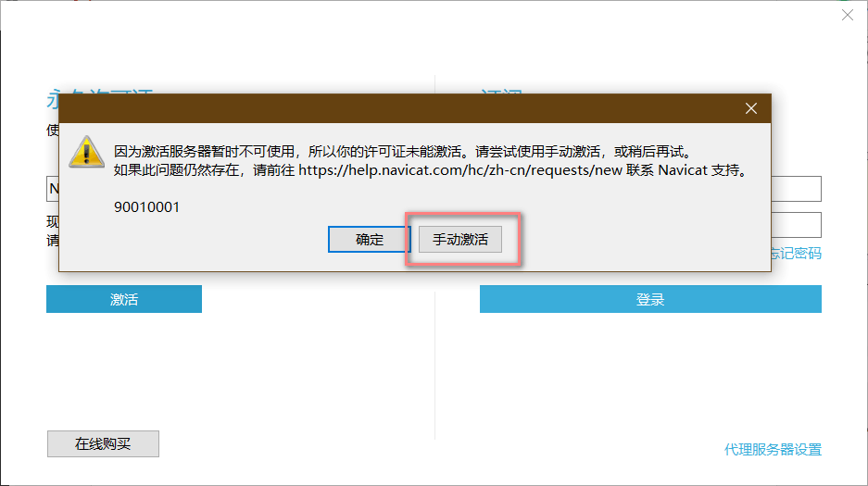The width and height of the screenshot is (868, 486).
Task: Open 在线购买 to buy online
Action: [103, 443]
